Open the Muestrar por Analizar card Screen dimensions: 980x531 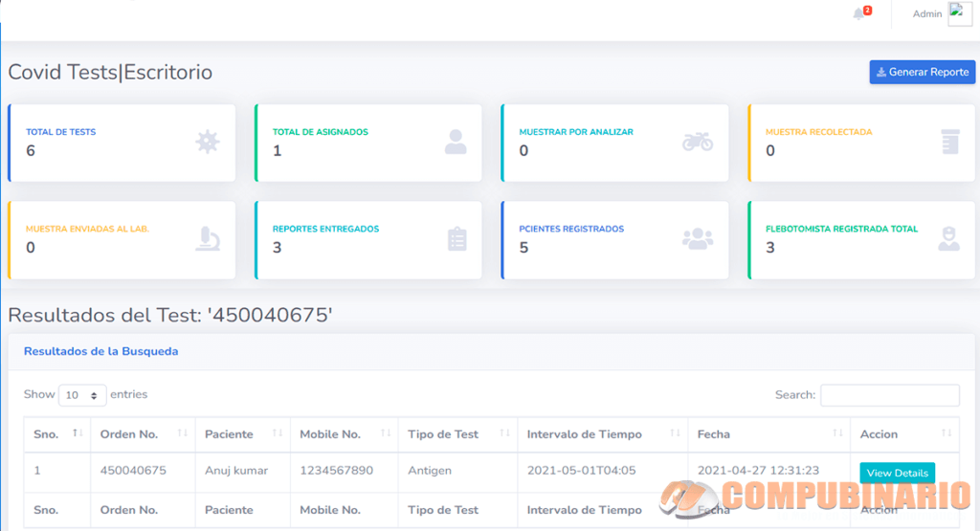click(x=615, y=144)
